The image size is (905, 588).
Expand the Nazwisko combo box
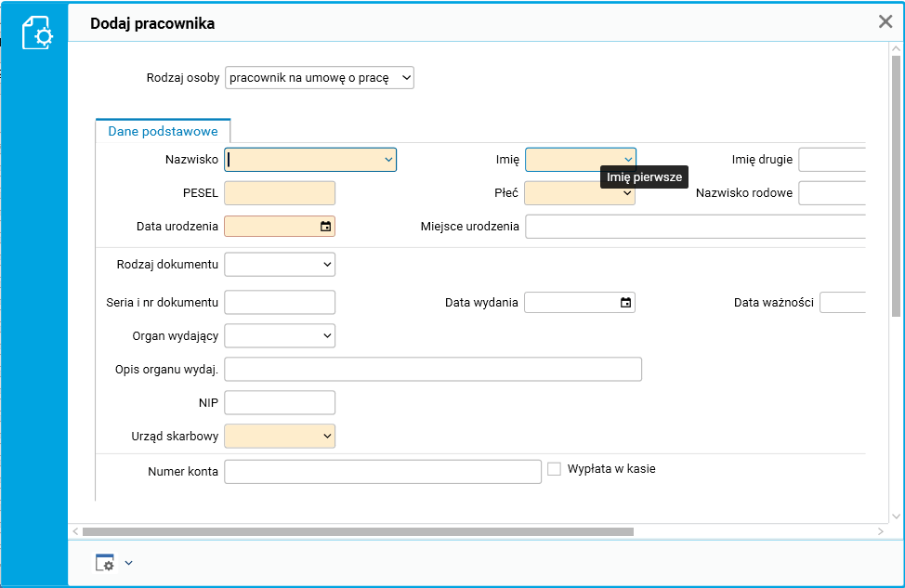(x=388, y=160)
